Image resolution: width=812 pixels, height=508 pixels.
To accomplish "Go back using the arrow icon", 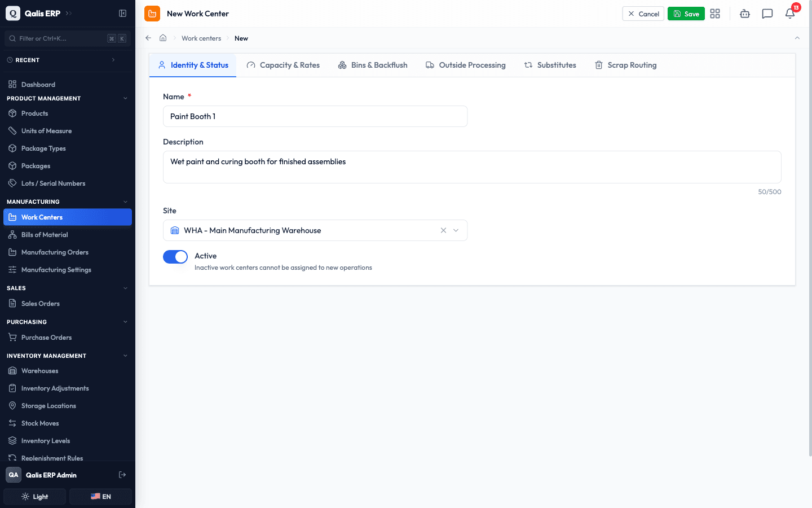I will click(148, 38).
